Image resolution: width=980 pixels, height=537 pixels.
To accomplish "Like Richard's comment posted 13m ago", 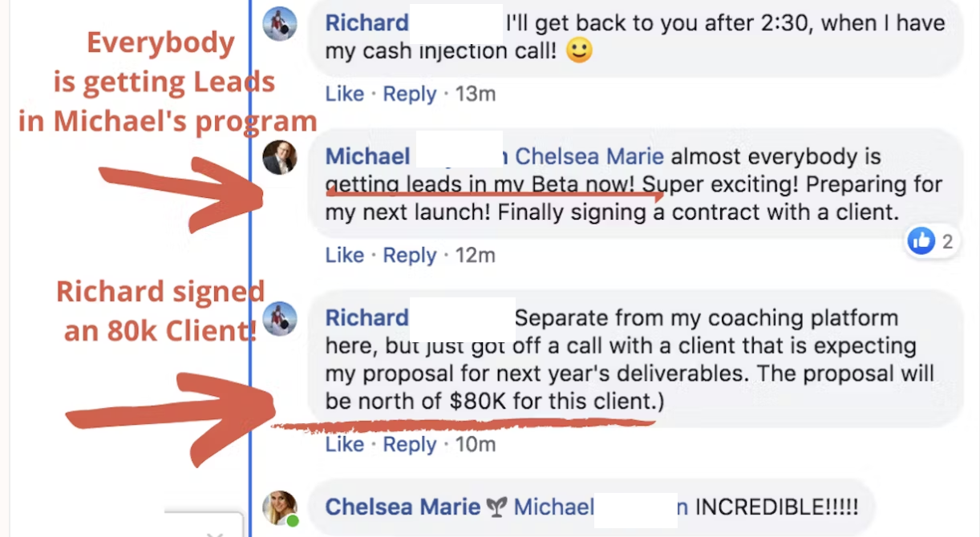I will 345,94.
